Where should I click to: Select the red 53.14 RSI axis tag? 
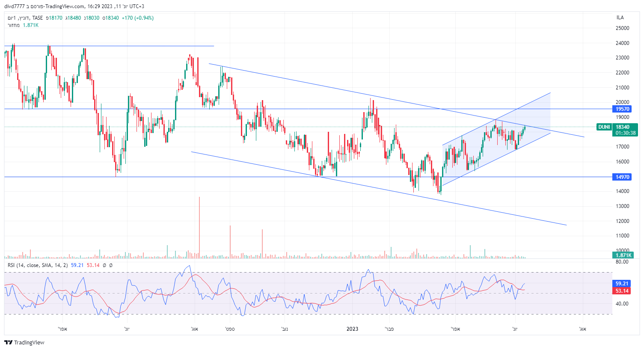pyautogui.click(x=622, y=291)
